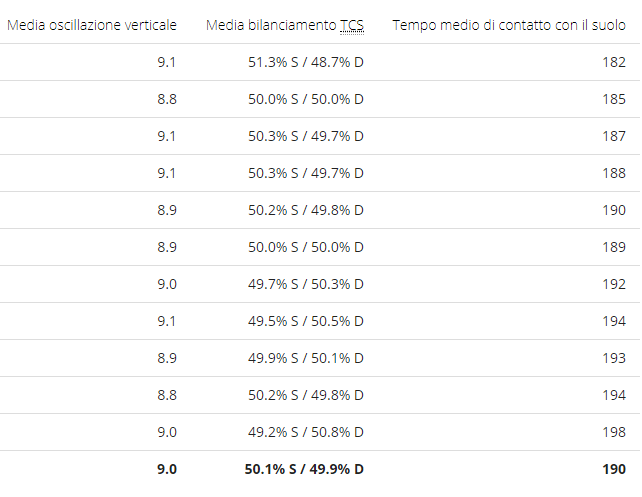Click the ground contact value 193
The height and width of the screenshot is (497, 642).
click(x=614, y=358)
